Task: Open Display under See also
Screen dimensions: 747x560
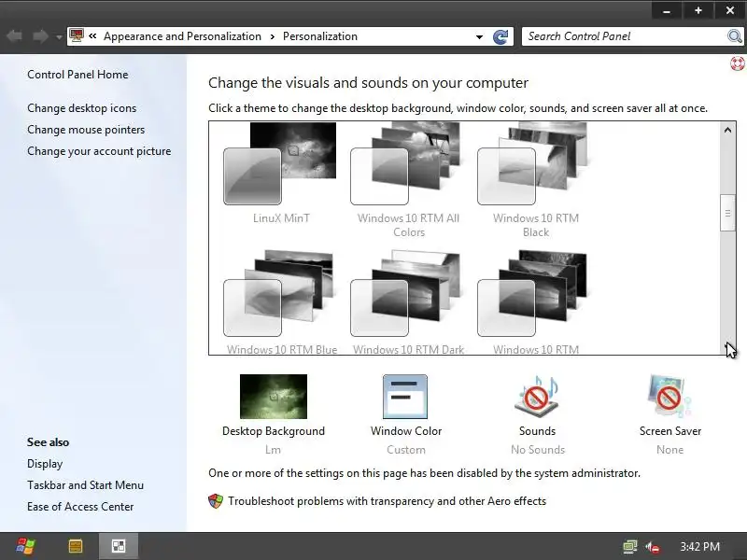Action: [x=45, y=463]
